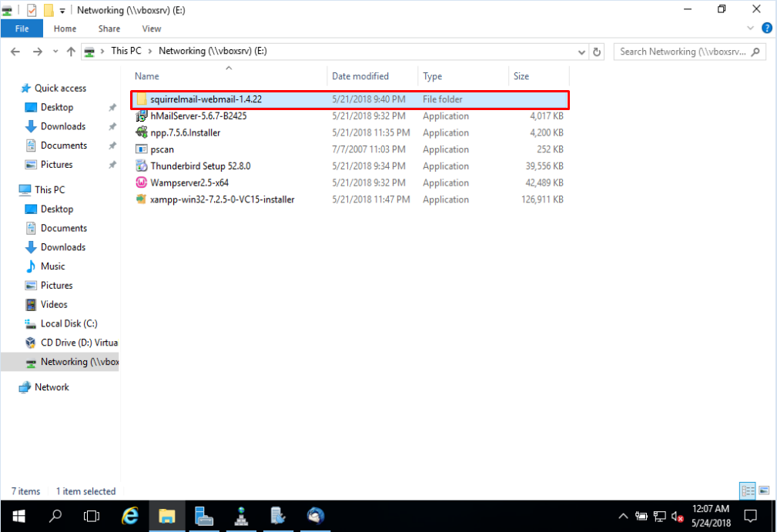The height and width of the screenshot is (532, 777).
Task: Open Network in navigation pane
Action: pyautogui.click(x=52, y=387)
